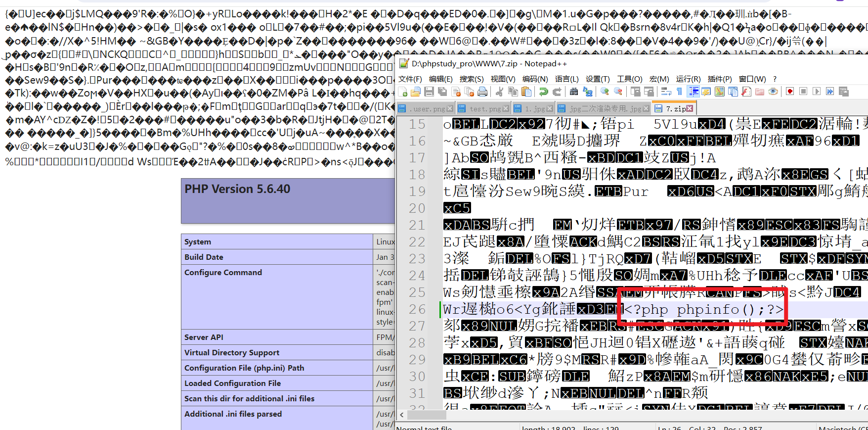Click the Print icon in the toolbar

tap(482, 92)
